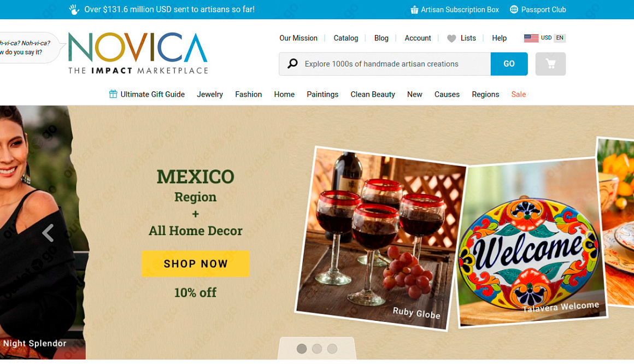The width and height of the screenshot is (634, 364).
Task: Open the Sale menu item
Action: pyautogui.click(x=518, y=94)
